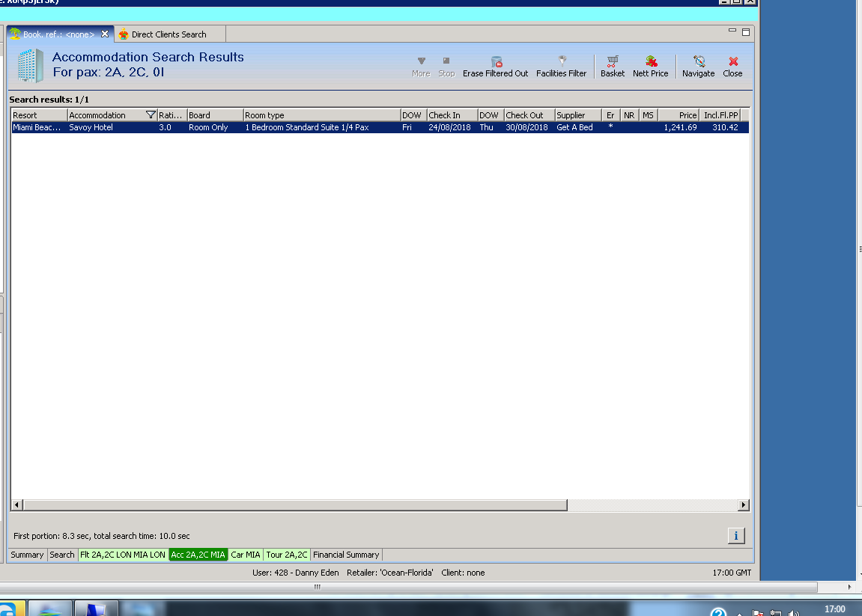
Task: Click the NR column header
Action: (629, 115)
